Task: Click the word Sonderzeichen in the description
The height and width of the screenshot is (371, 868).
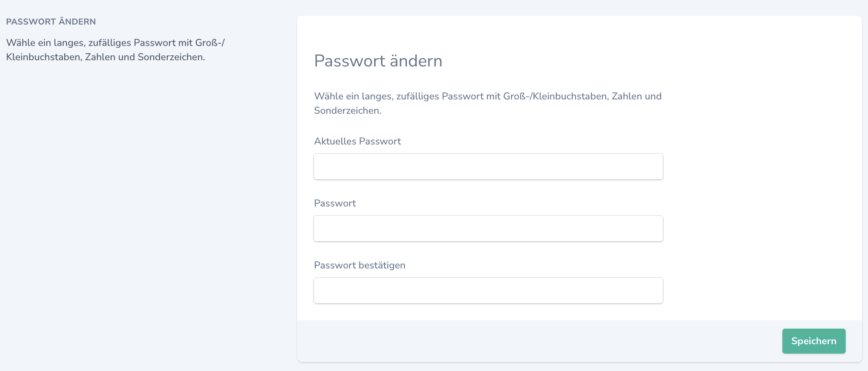Action: (347, 110)
